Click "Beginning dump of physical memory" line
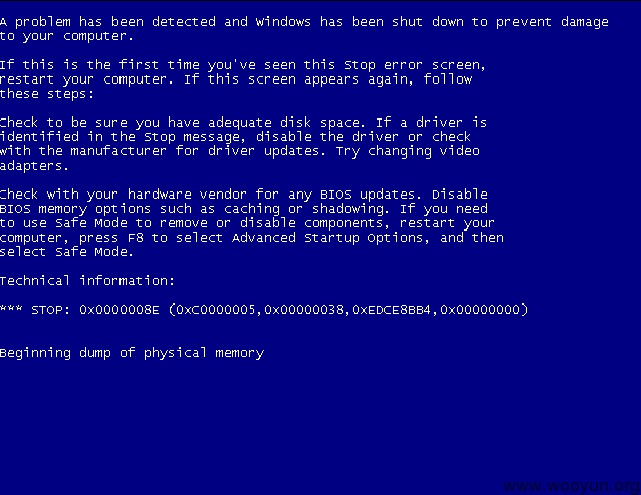Image resolution: width=641 pixels, height=495 pixels. [132, 353]
